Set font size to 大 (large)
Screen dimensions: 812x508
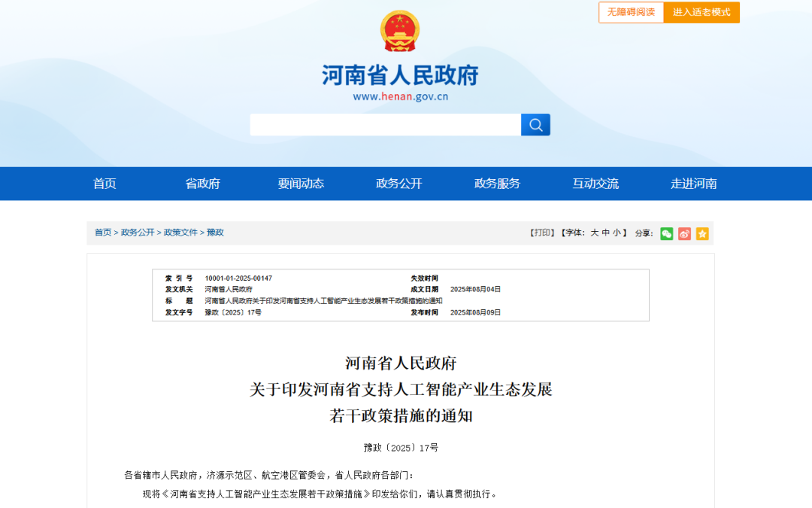594,233
